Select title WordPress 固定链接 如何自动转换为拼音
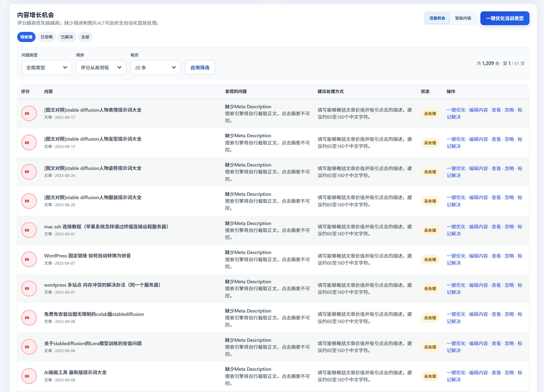The image size is (544, 392). [88, 256]
